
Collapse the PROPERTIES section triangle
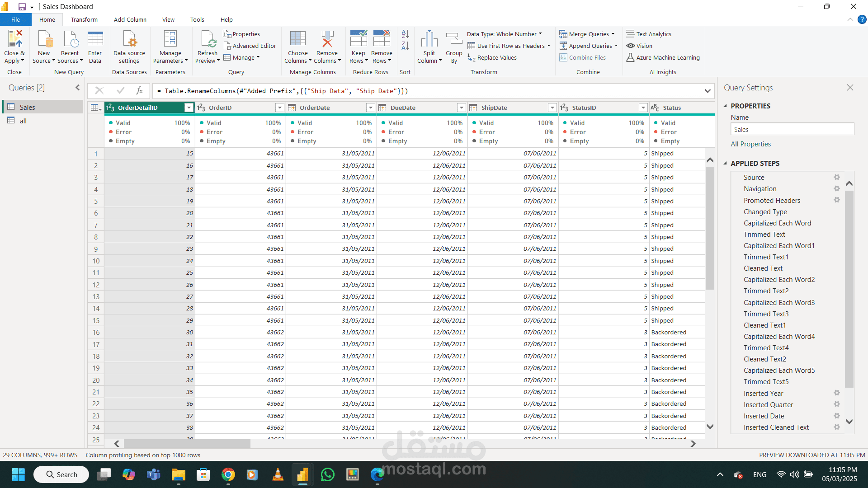coord(725,106)
